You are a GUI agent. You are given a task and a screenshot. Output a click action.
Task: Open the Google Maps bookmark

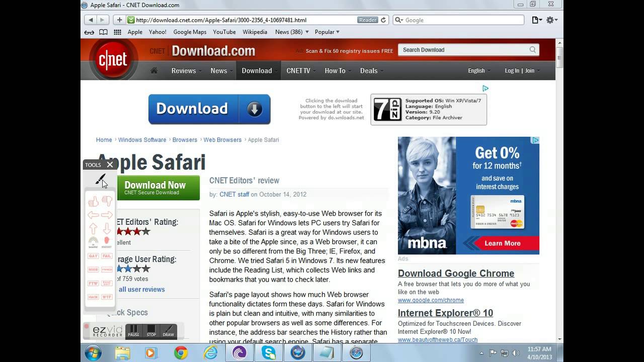pyautogui.click(x=190, y=32)
